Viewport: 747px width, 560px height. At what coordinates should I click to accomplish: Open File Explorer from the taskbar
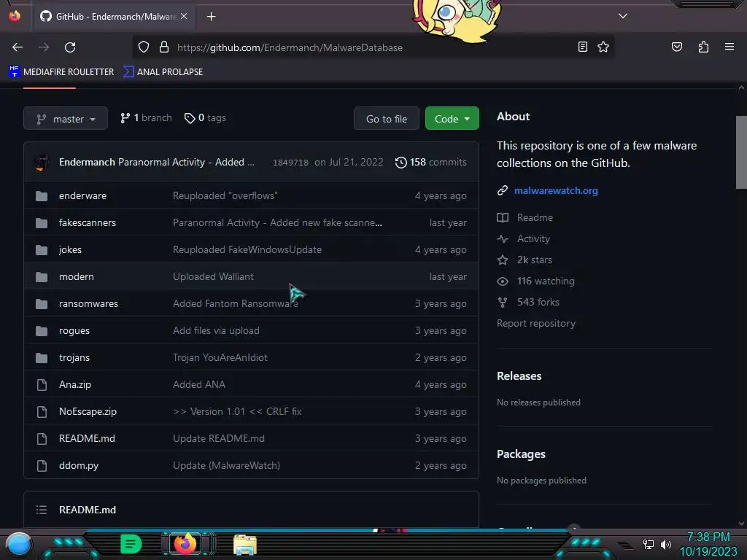point(245,545)
